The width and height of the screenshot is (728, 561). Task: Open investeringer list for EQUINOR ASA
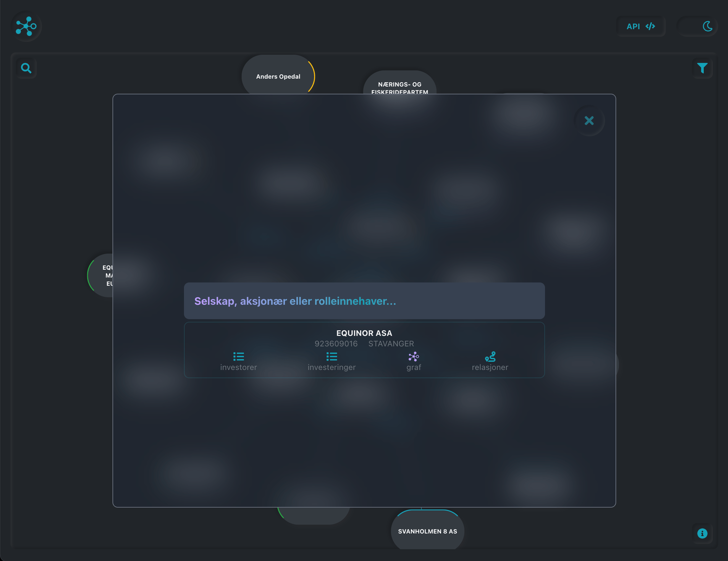pyautogui.click(x=331, y=361)
